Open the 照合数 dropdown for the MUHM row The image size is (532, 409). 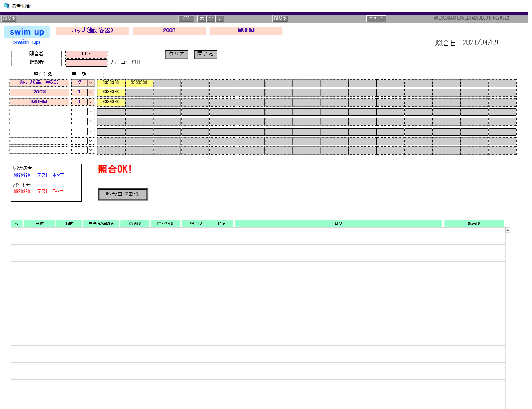[91, 102]
